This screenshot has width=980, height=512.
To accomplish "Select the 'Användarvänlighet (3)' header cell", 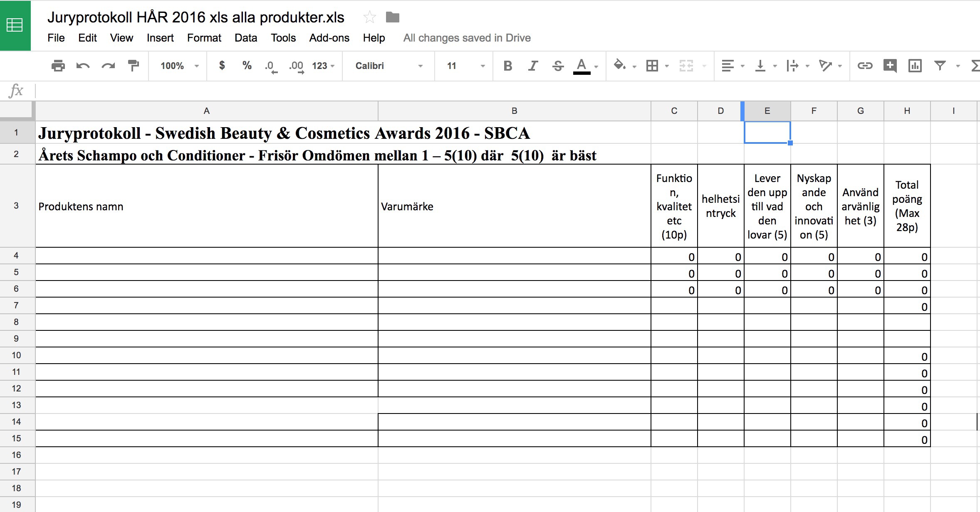I will pos(861,206).
